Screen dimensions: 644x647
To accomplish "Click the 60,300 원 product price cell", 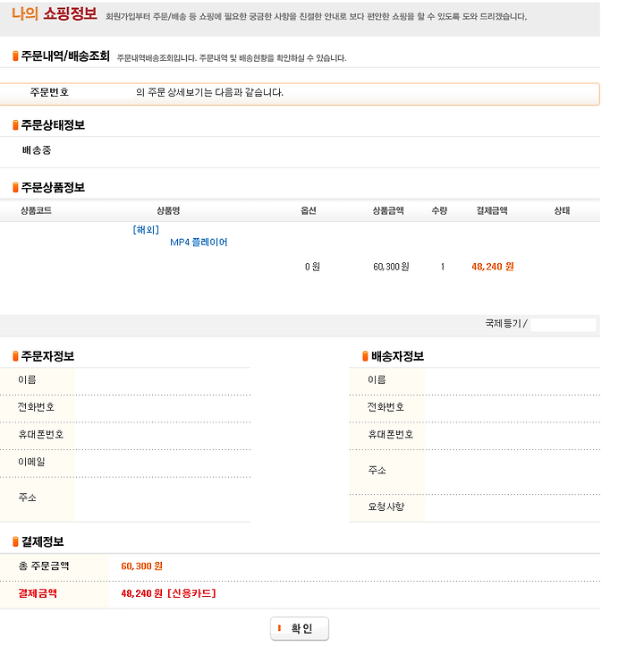I will 391,267.
